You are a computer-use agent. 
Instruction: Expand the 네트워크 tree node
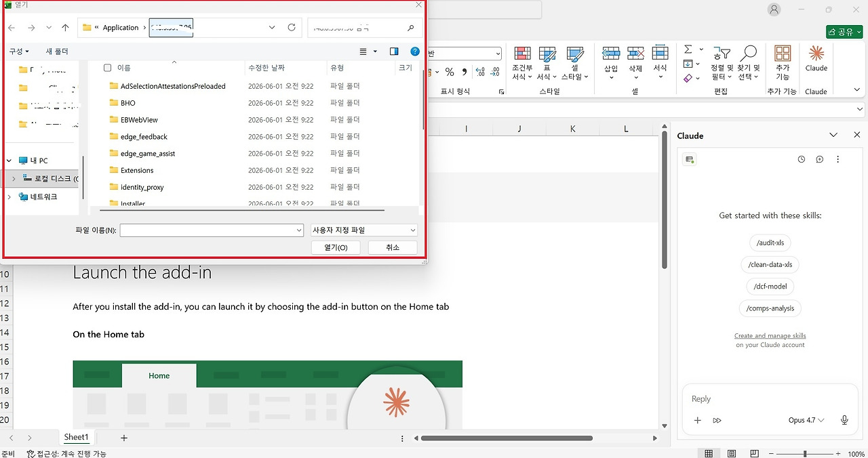[x=9, y=197]
